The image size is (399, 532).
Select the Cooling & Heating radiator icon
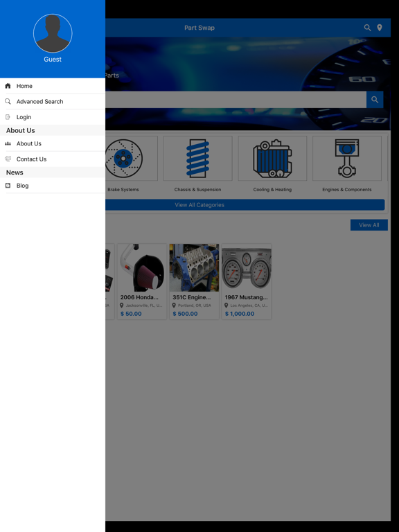tap(272, 159)
